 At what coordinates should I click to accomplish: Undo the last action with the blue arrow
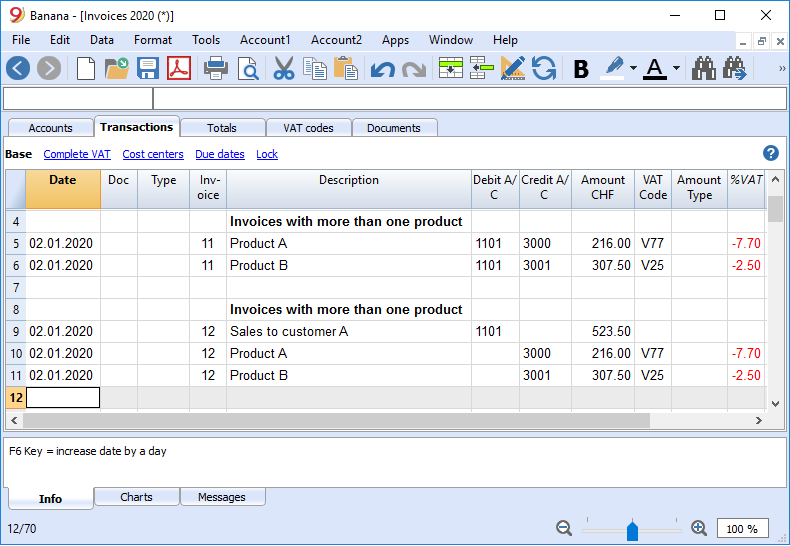(x=382, y=69)
